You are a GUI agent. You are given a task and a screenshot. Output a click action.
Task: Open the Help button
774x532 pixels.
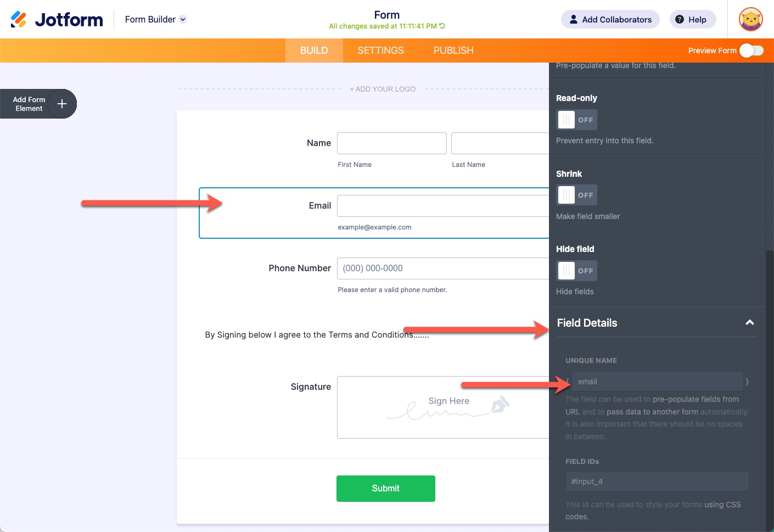[692, 19]
